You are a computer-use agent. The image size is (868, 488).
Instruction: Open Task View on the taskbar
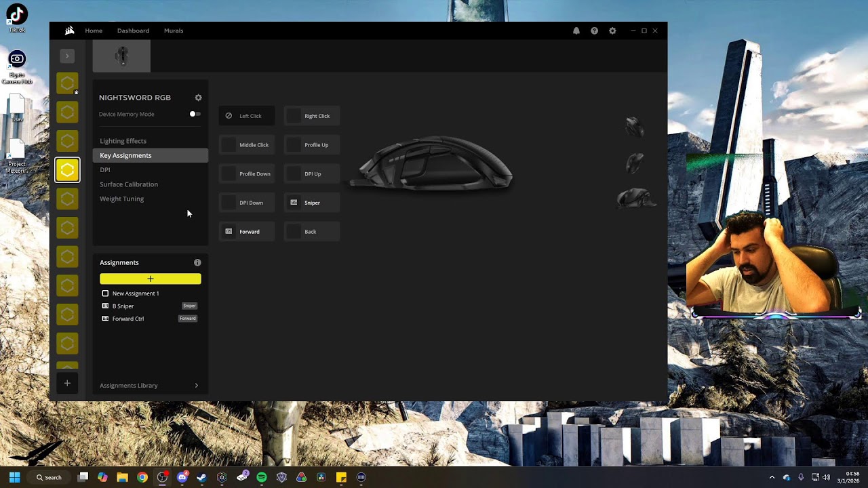(x=83, y=477)
